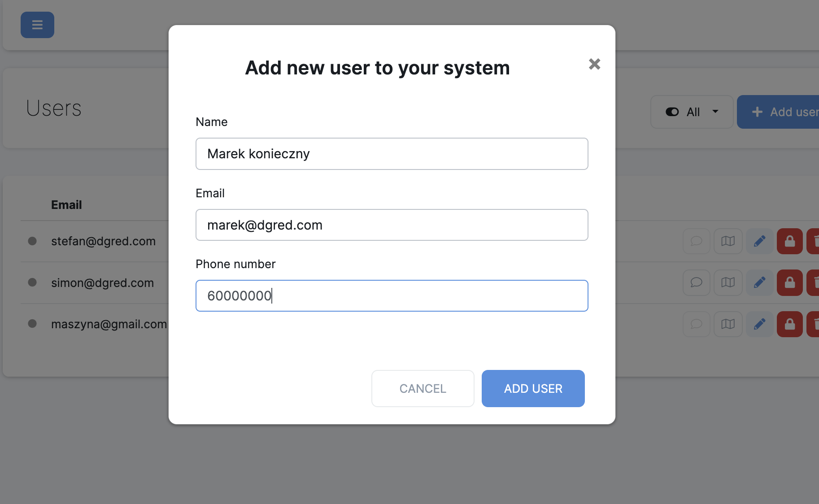Edit the stefan@dgred.com user
The height and width of the screenshot is (504, 819).
point(759,241)
